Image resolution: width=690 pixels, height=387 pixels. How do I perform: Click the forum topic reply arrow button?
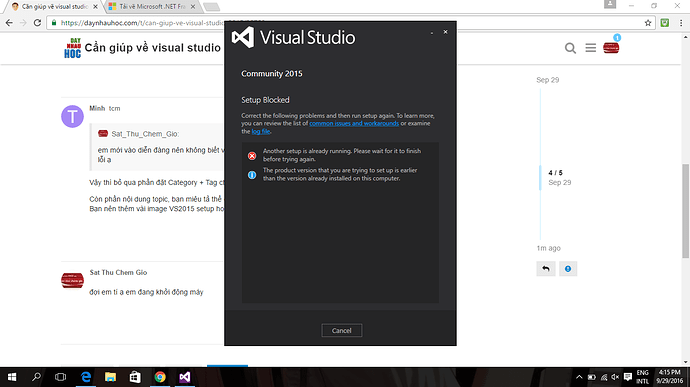tap(546, 269)
